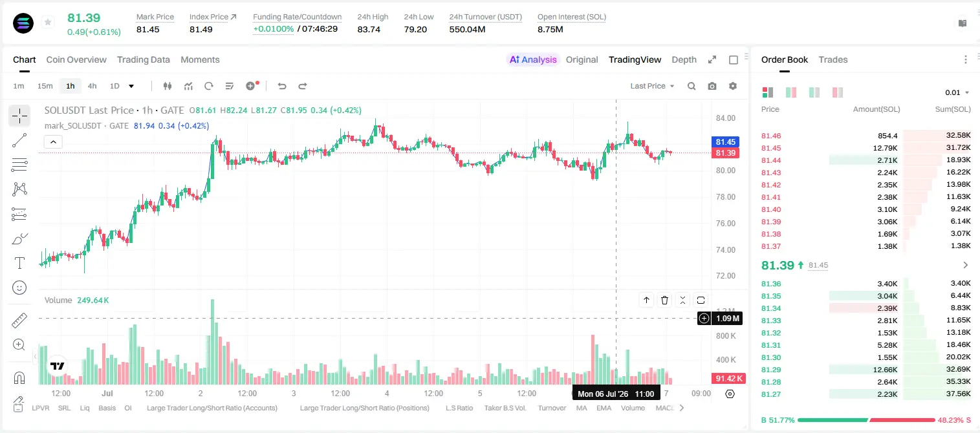Toggle the magnet snap mode
This screenshot has width=980, height=433.
(x=19, y=377)
